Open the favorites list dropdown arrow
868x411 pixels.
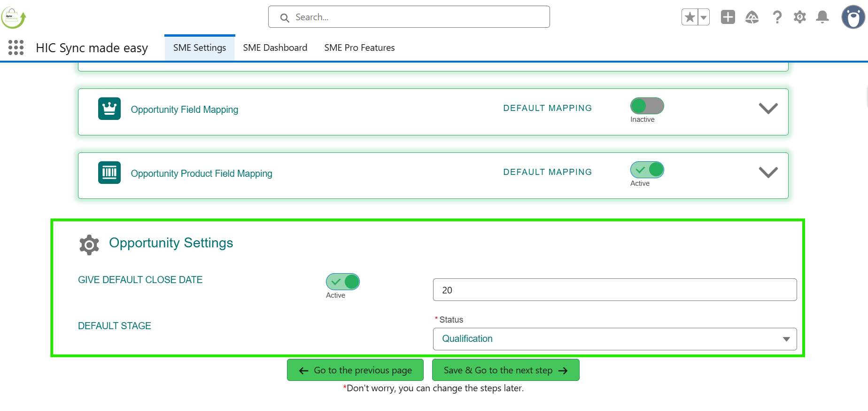pos(703,17)
